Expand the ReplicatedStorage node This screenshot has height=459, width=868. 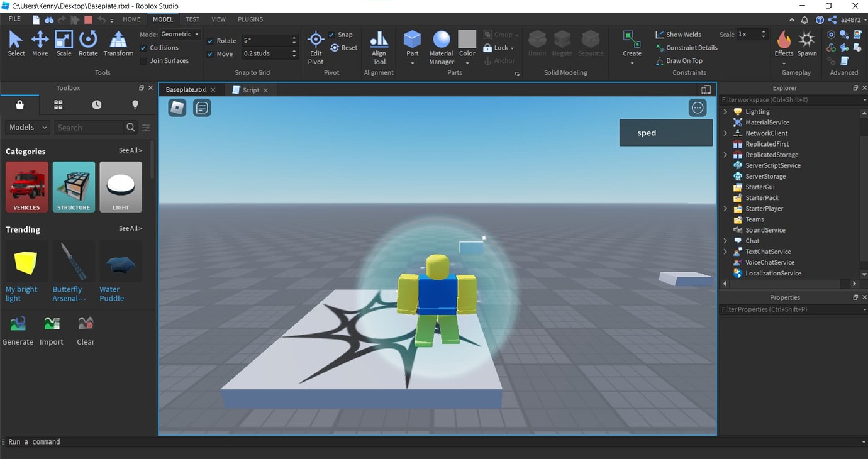coord(725,155)
